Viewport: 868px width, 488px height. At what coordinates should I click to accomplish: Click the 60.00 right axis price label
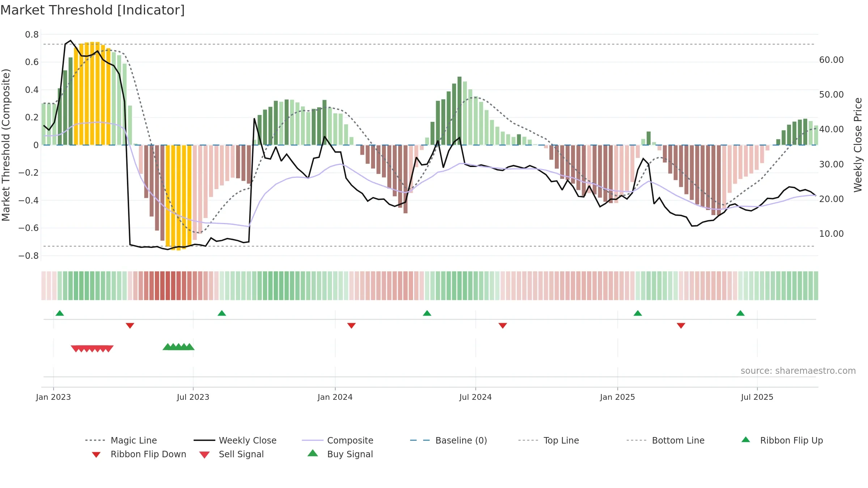tap(831, 60)
